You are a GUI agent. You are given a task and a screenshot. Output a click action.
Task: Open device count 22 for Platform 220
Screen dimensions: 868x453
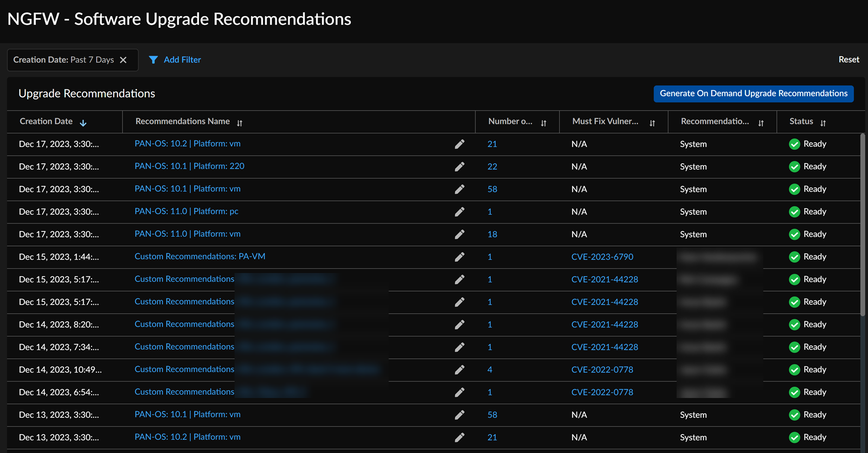[x=492, y=167]
